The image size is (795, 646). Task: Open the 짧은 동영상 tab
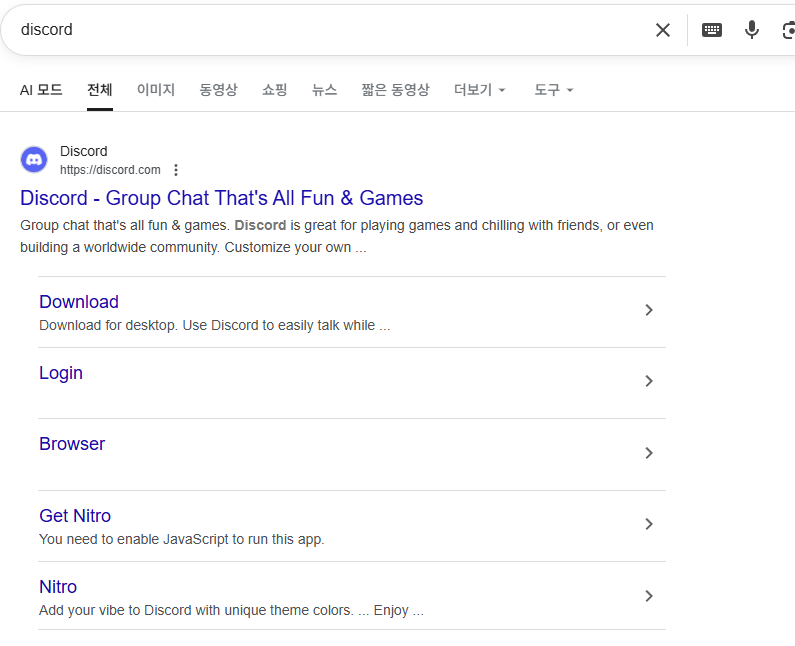(395, 90)
